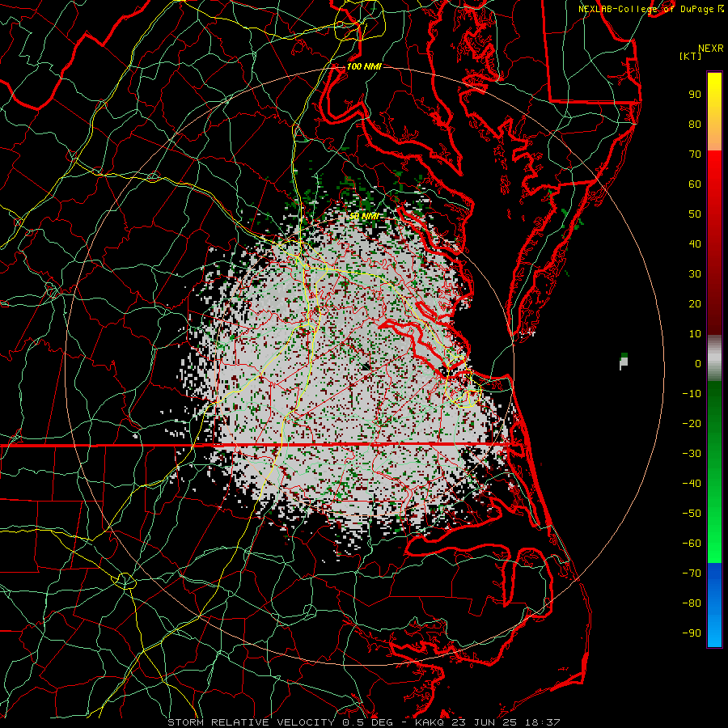Click the [KT] units label
728x728 pixels.
(691, 56)
